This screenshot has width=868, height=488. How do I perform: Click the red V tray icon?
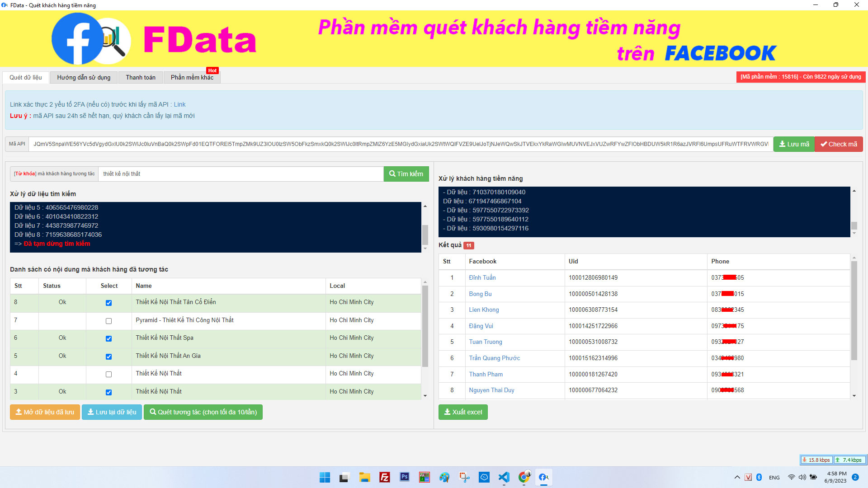(x=748, y=477)
